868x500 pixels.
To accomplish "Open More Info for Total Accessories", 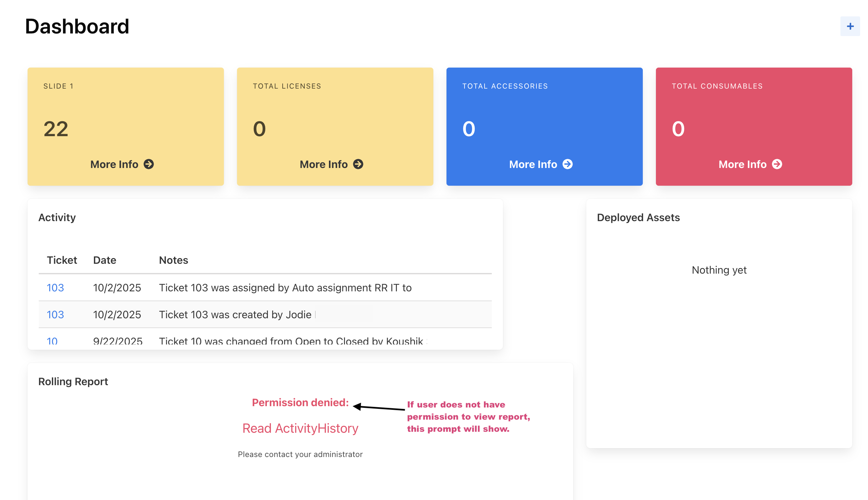I will 533,164.
